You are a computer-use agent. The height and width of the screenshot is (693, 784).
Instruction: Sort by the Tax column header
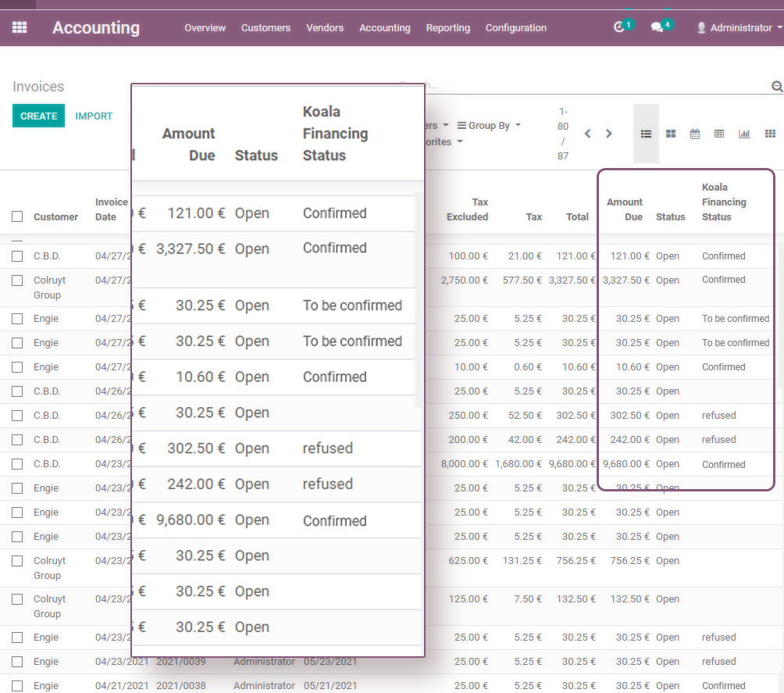[533, 216]
